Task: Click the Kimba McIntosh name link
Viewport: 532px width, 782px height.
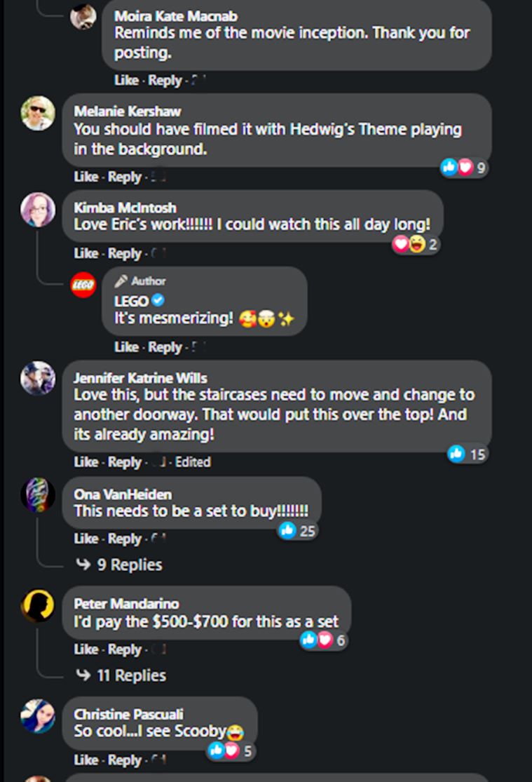Action: pyautogui.click(x=125, y=208)
